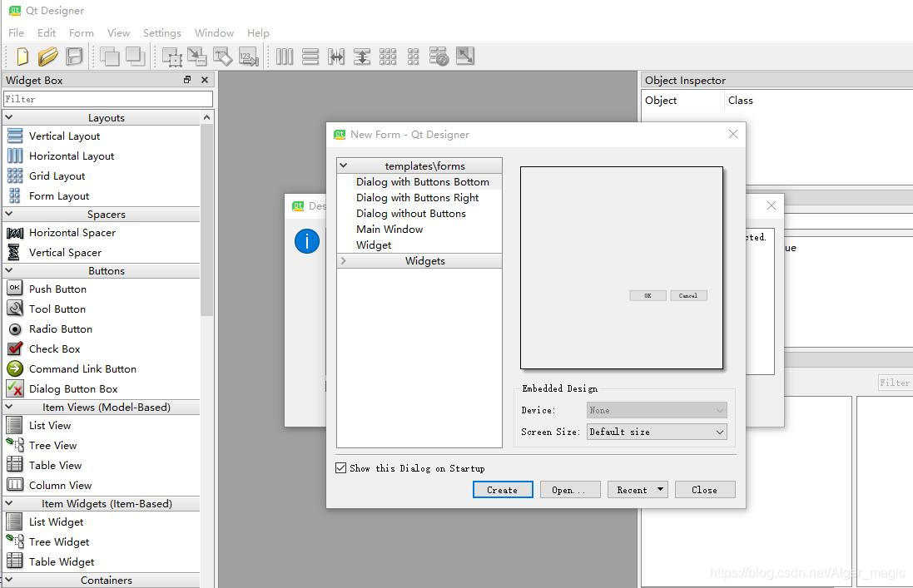Select the Edit Tab Order mode icon
The width and height of the screenshot is (913, 588).
click(249, 57)
